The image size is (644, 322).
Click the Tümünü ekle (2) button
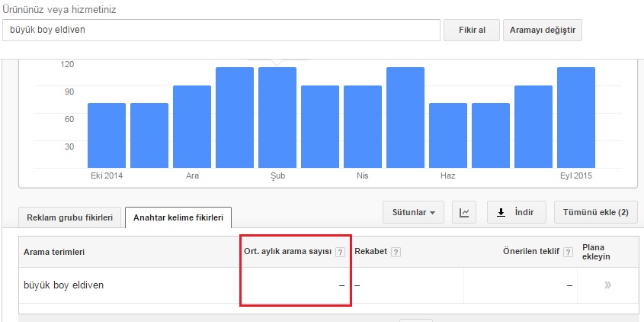point(595,213)
